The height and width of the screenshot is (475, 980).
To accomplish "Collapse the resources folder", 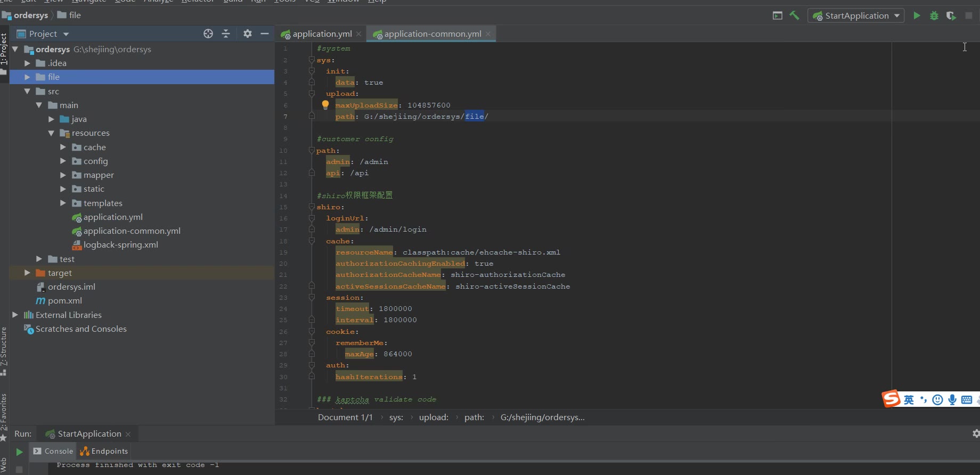I will 51,133.
